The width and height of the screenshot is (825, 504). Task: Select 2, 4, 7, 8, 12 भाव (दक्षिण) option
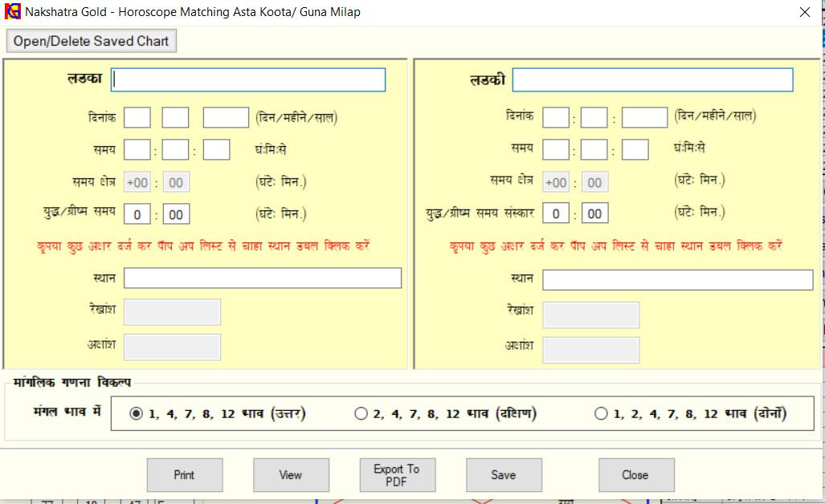[x=361, y=414]
